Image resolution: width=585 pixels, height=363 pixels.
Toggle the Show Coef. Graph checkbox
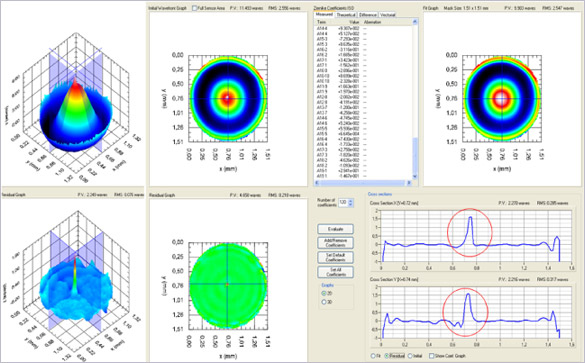click(x=432, y=356)
